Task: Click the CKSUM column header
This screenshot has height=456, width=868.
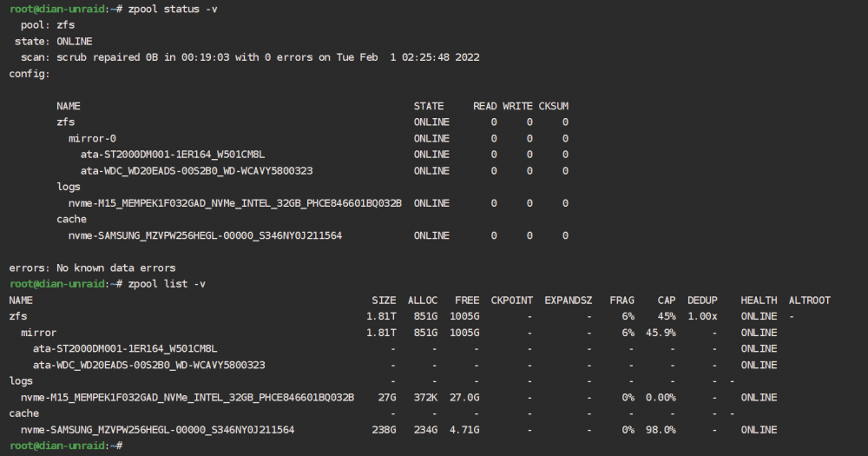Action: (553, 106)
